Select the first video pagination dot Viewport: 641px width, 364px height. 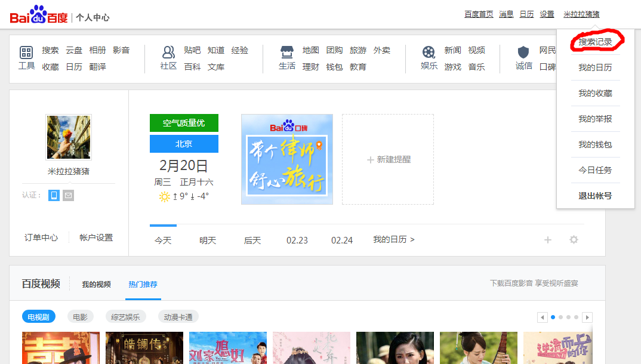[x=553, y=317]
